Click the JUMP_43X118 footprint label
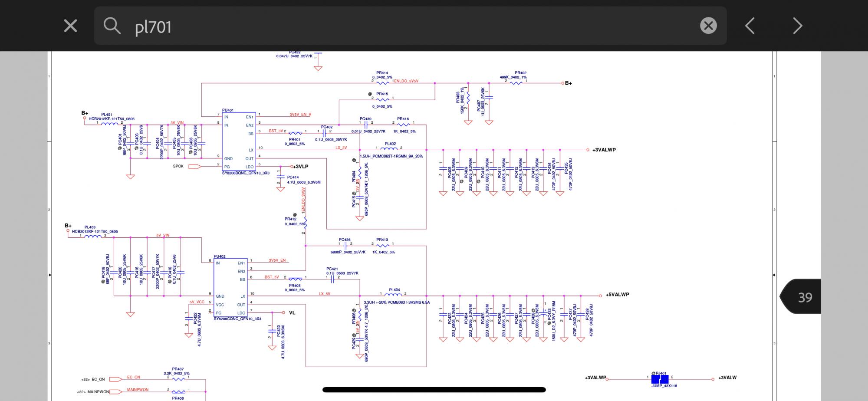The width and height of the screenshot is (868, 401). pos(664,386)
